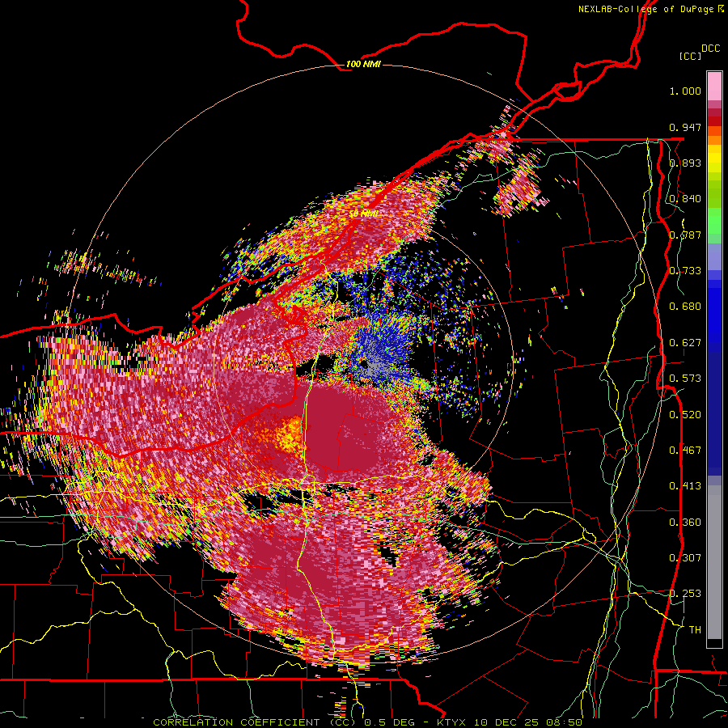Select the 1.000 value on the scale
Screen dimensions: 728x728
point(685,91)
